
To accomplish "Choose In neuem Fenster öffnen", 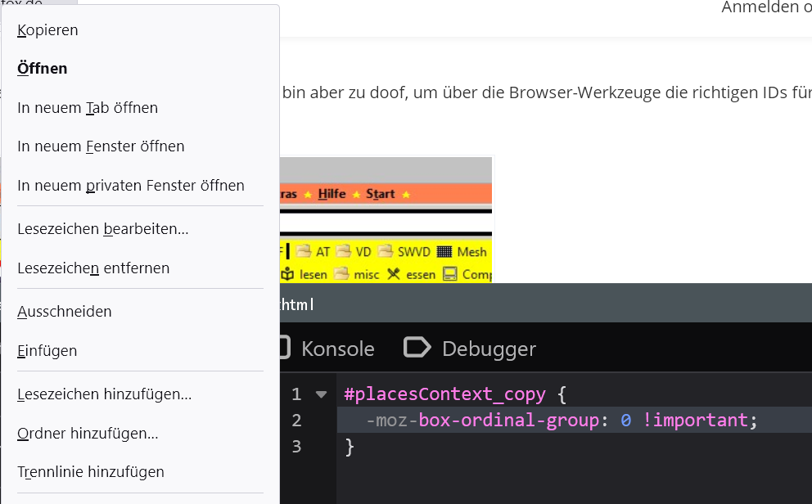I will point(101,146).
